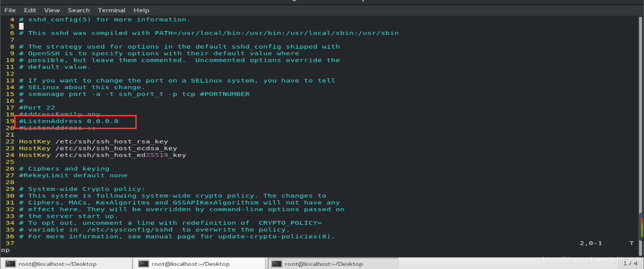Open the Edit menu
Viewport: 644px width, 269px height.
click(x=30, y=10)
